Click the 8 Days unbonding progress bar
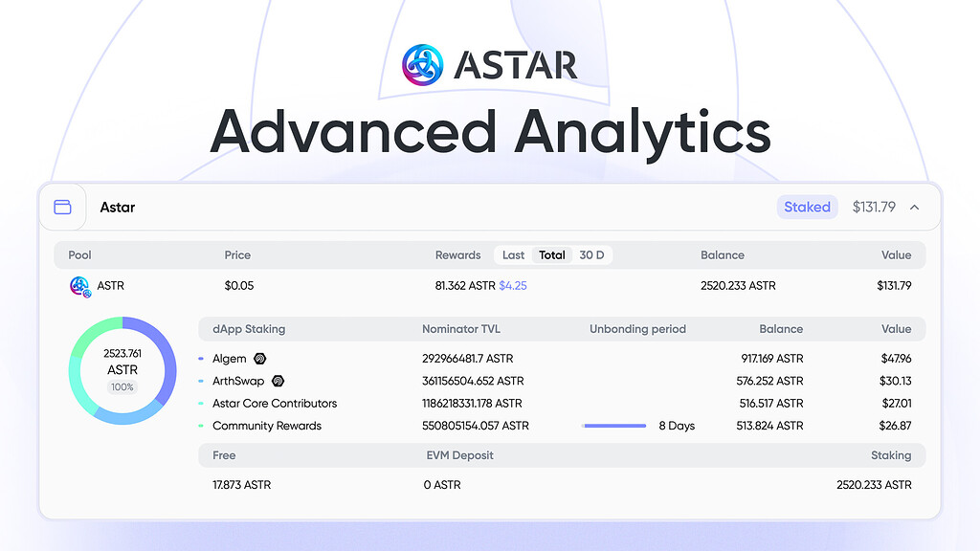This screenshot has width=980, height=551. pos(614,425)
